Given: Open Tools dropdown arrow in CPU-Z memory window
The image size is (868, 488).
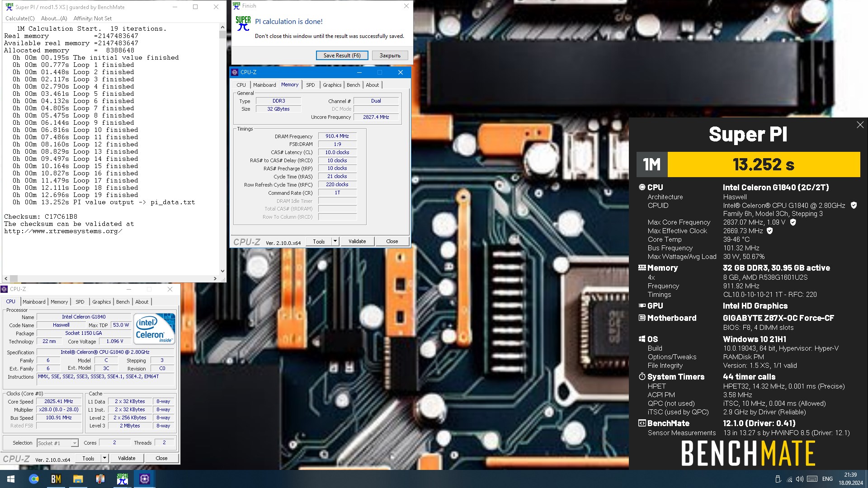Looking at the screenshot, I should click(x=335, y=241).
